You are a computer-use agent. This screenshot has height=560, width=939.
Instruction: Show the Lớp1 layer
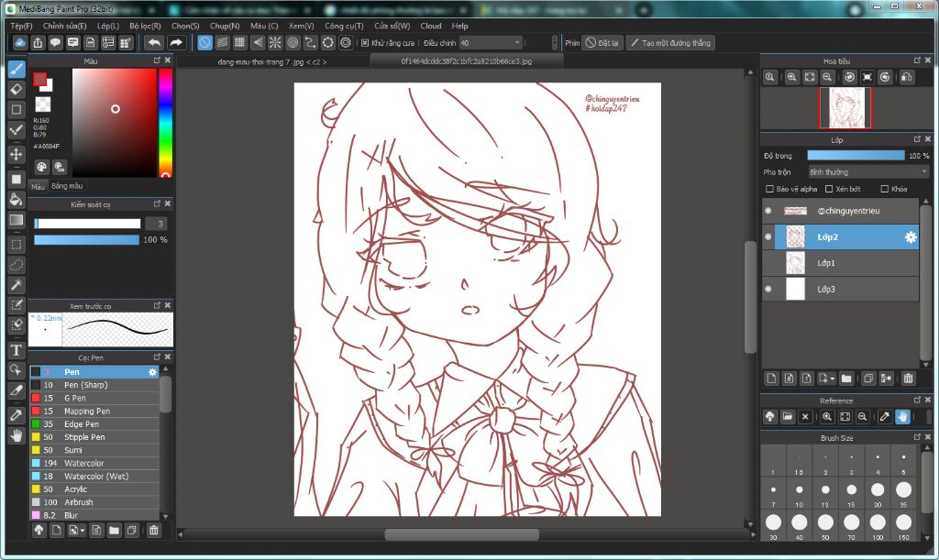768,263
